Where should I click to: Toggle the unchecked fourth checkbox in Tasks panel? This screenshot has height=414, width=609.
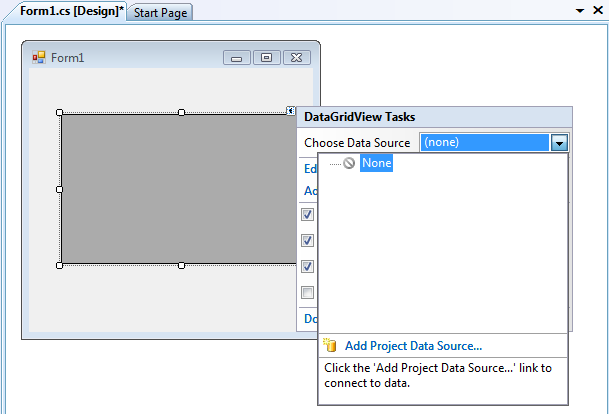[308, 293]
